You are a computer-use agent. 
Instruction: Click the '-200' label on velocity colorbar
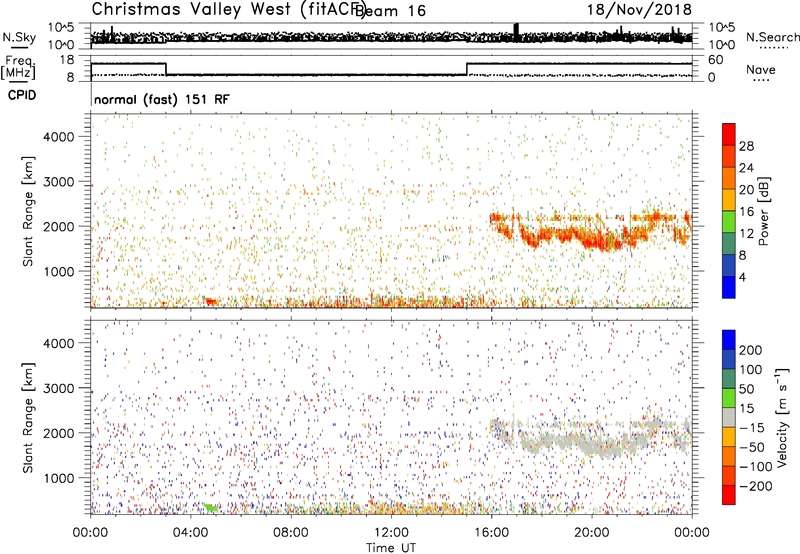[x=756, y=486]
